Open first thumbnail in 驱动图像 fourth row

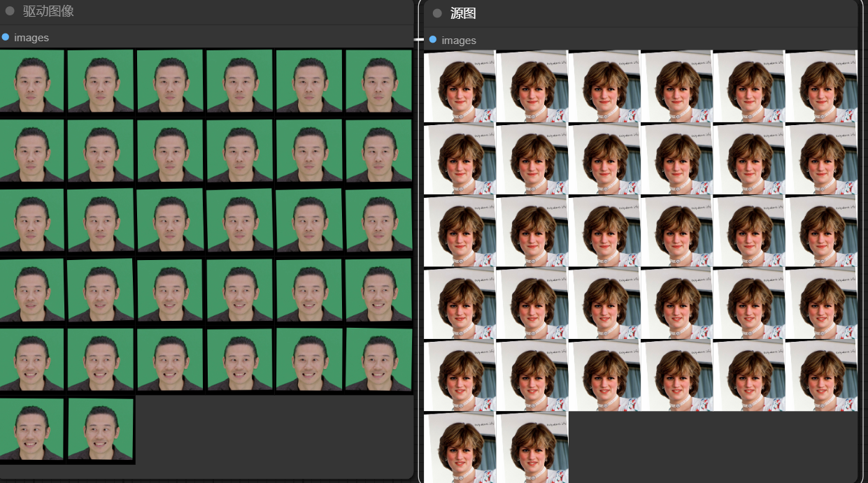click(31, 290)
